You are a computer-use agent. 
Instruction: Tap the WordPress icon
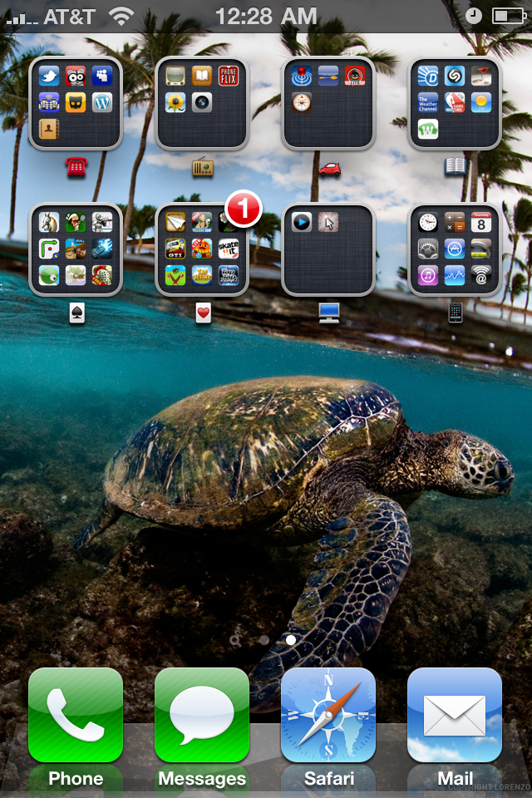[101, 103]
